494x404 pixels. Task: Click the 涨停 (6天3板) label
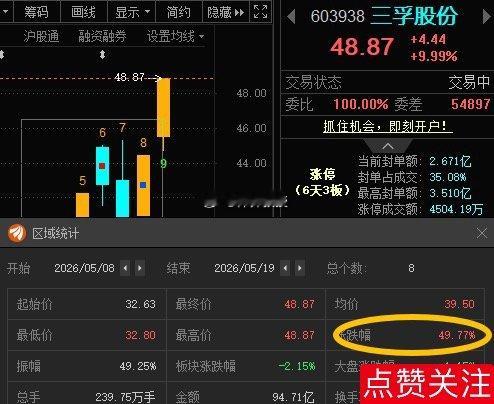click(322, 182)
